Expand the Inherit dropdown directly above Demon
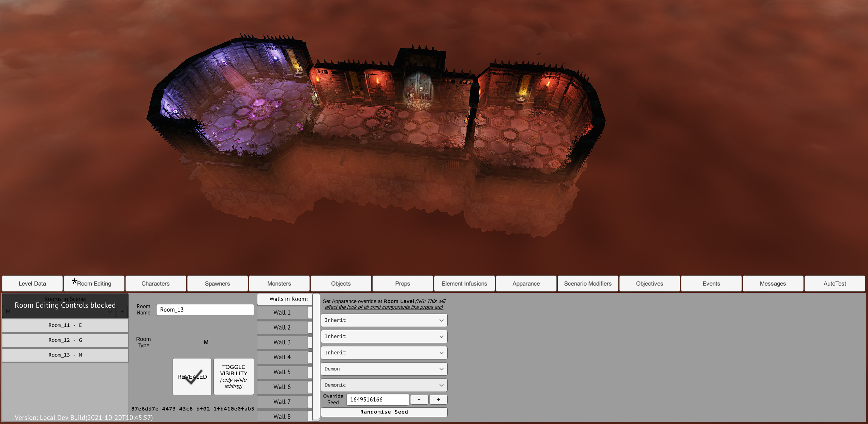868x424 pixels. [384, 353]
